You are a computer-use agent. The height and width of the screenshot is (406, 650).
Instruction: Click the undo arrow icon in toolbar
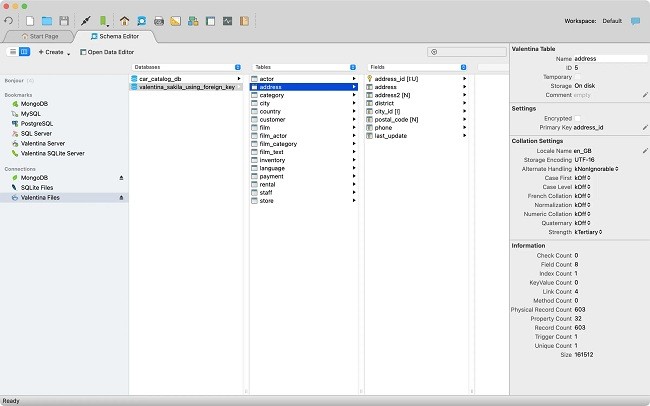point(9,20)
